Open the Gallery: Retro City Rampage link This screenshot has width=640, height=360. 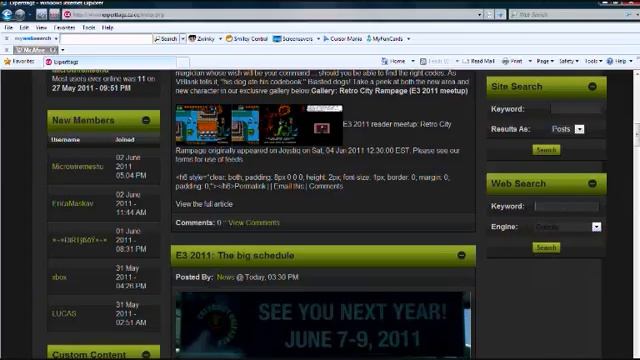coord(389,91)
